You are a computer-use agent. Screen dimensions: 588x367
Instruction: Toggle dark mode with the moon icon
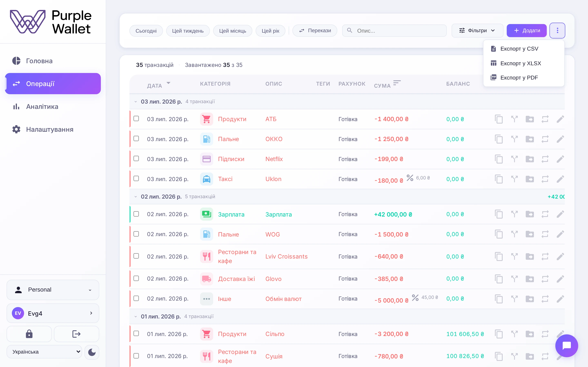point(92,352)
